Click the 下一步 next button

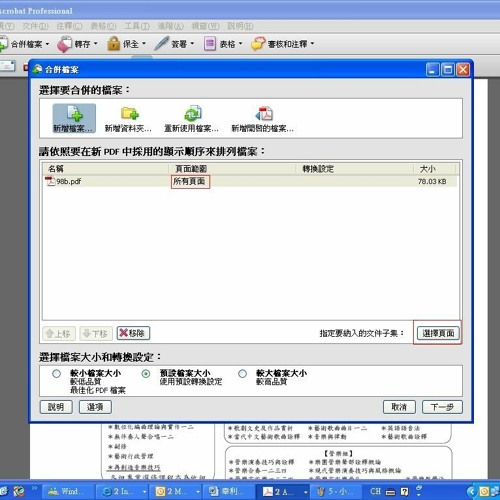pyautogui.click(x=442, y=407)
